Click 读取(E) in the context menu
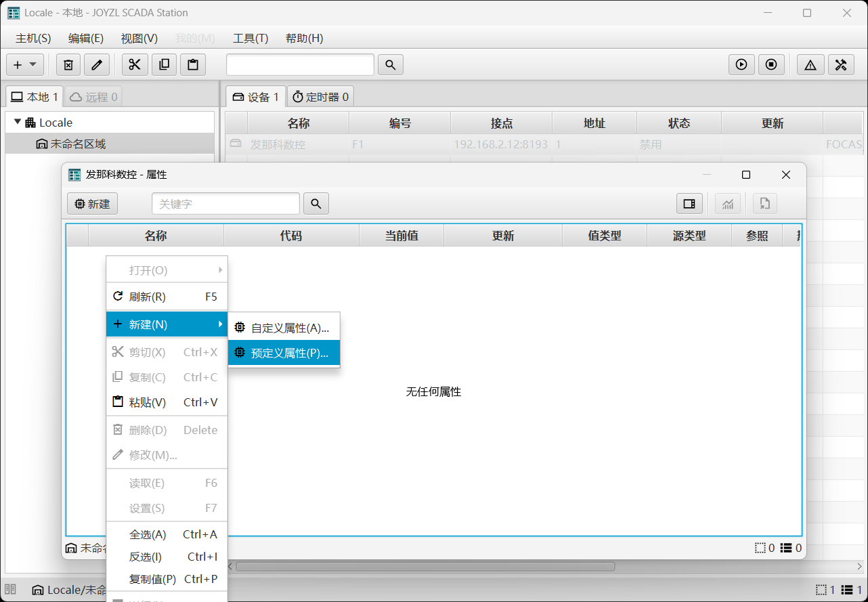868x602 pixels. [167, 483]
